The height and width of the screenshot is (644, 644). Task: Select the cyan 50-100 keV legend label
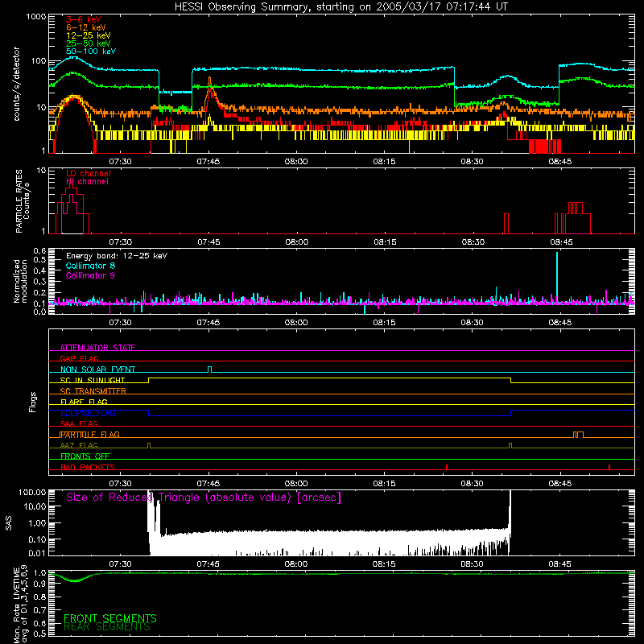click(91, 52)
